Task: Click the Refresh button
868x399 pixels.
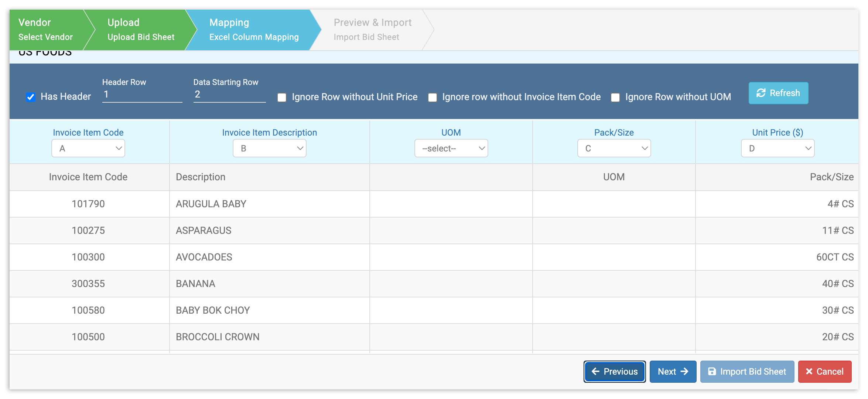Action: click(778, 93)
